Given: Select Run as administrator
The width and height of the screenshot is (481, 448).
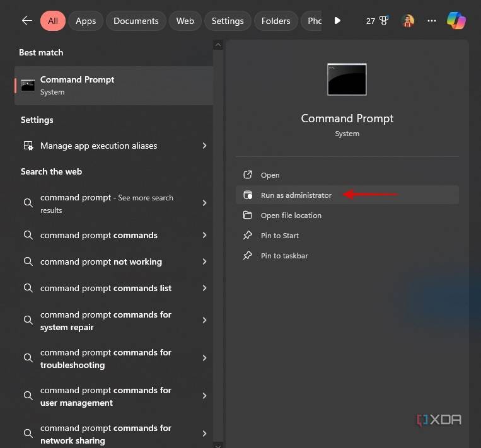Looking at the screenshot, I should pyautogui.click(x=347, y=195).
